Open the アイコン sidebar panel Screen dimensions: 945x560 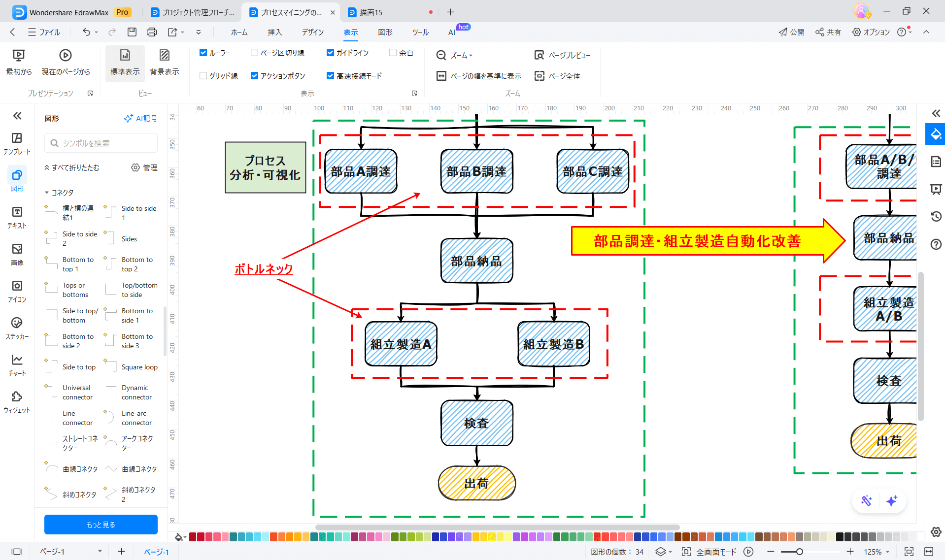point(17,291)
